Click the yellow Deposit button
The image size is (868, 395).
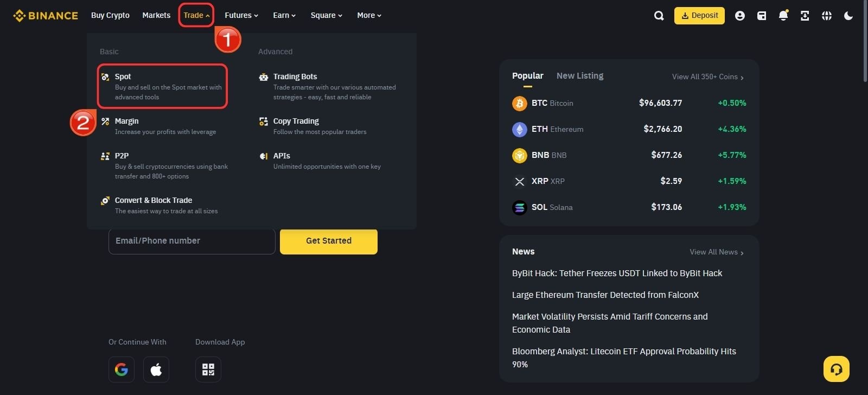699,15
